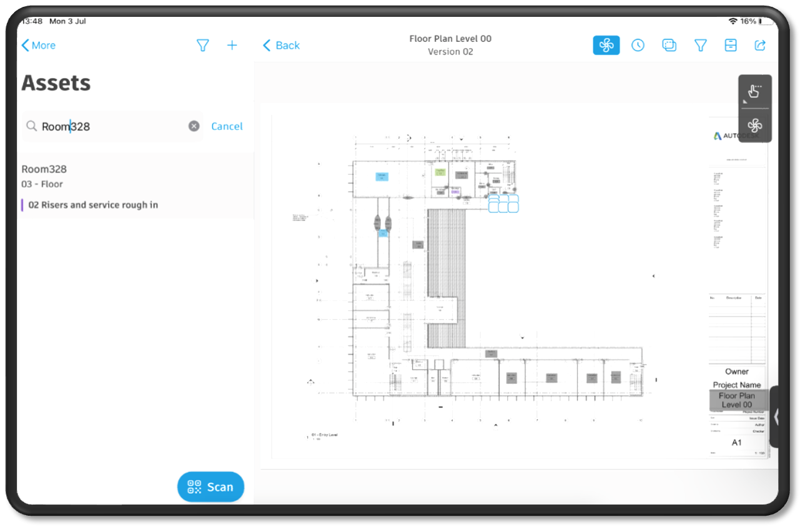Tap the 13:48 clock in the status bar

click(31, 21)
